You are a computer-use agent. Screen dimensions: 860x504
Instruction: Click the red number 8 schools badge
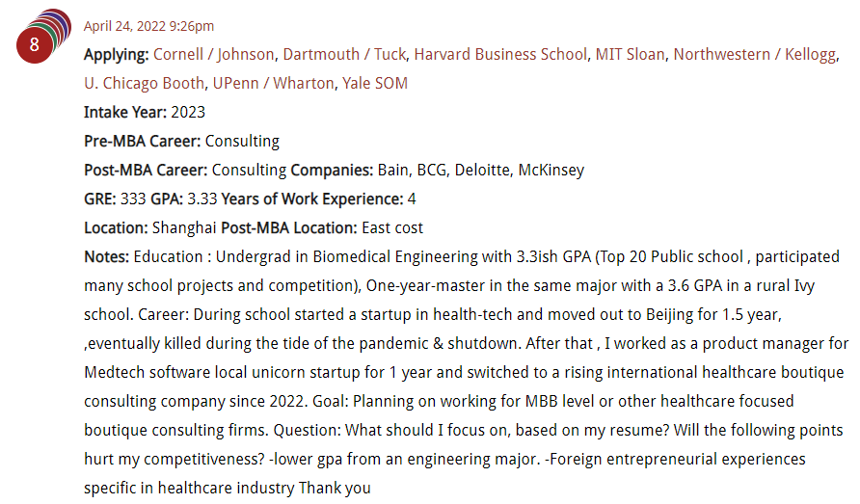(34, 44)
